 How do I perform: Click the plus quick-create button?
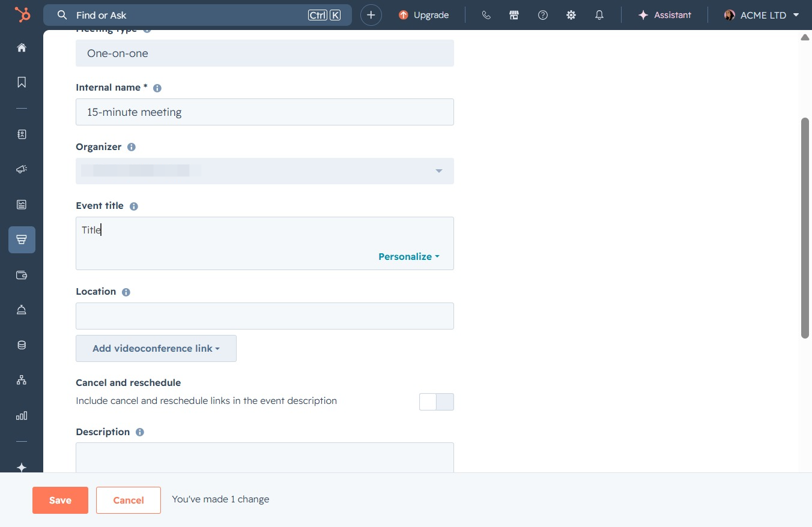(371, 15)
